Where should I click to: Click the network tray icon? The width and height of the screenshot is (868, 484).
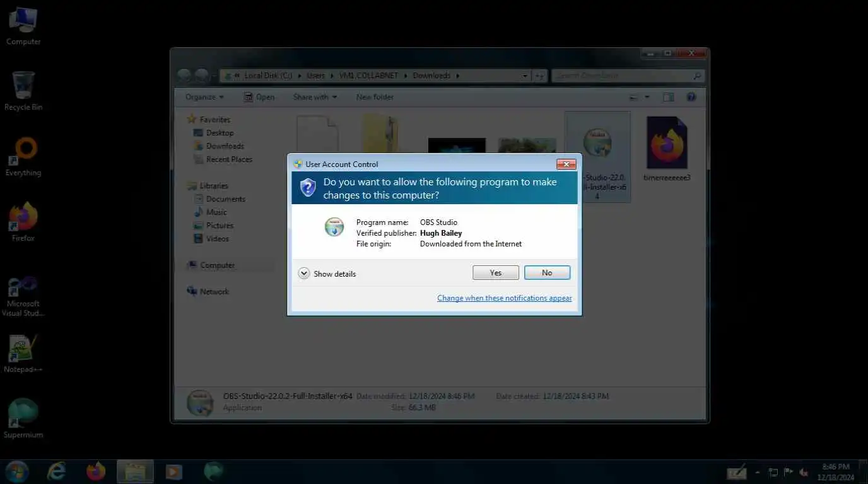click(773, 472)
